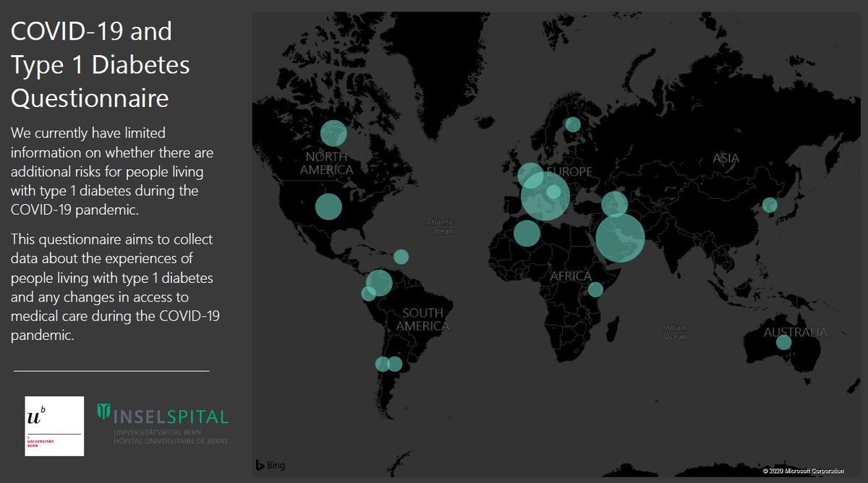
Task: Select the bubble over Turkey
Action: pyautogui.click(x=614, y=204)
